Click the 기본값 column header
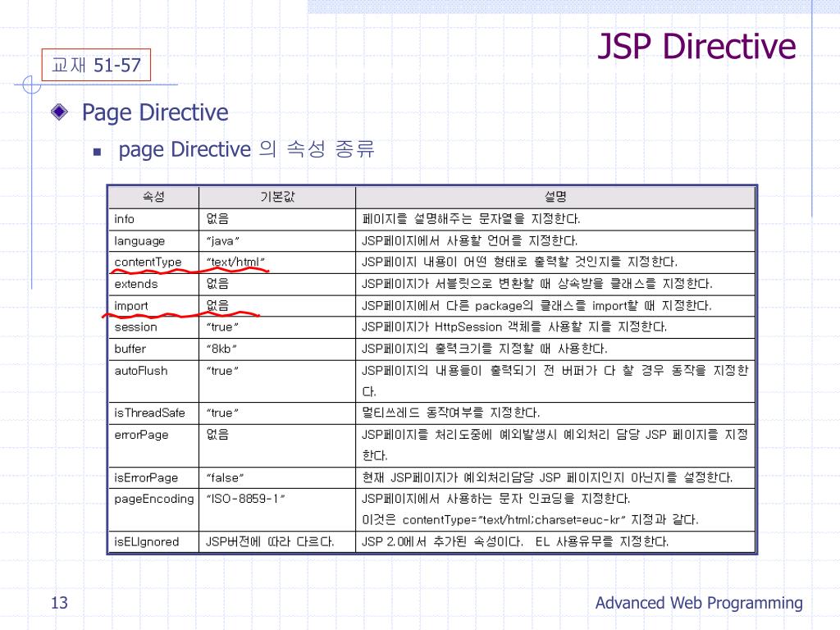Image resolution: width=840 pixels, height=630 pixels. coord(277,197)
